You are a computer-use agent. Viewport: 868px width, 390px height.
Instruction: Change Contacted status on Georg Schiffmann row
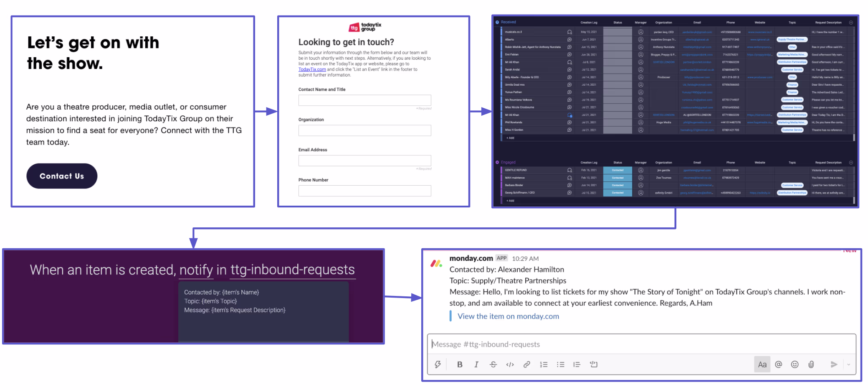coord(617,193)
